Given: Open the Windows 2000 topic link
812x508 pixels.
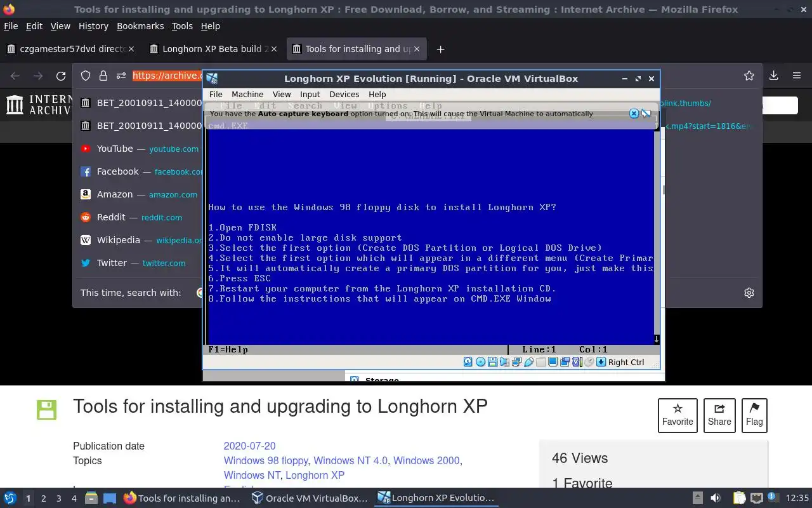Looking at the screenshot, I should [x=426, y=460].
